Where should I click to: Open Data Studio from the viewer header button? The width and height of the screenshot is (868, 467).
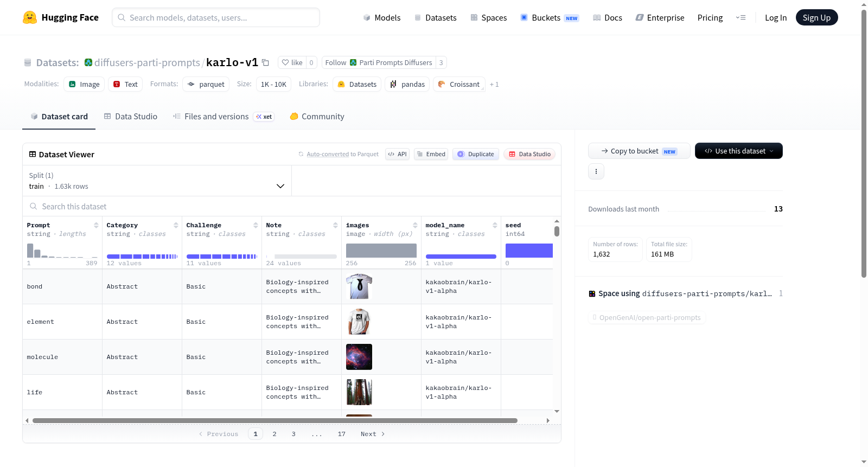(x=529, y=154)
